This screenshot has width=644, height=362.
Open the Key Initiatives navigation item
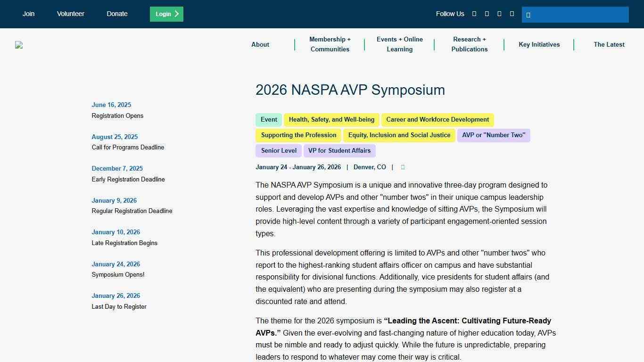pos(539,44)
